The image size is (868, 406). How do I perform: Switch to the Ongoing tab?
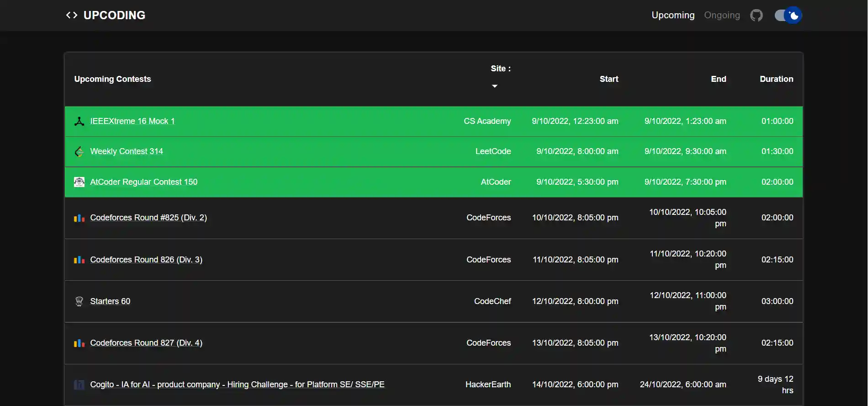point(722,15)
